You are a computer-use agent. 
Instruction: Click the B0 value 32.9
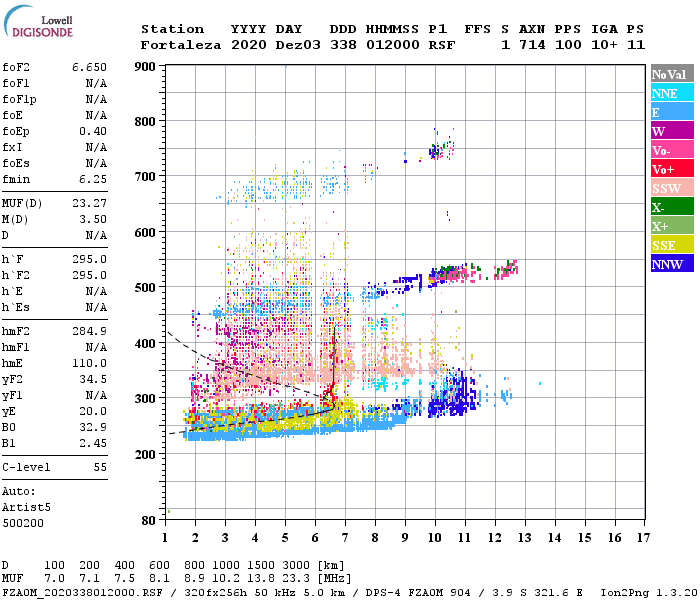coord(93,427)
